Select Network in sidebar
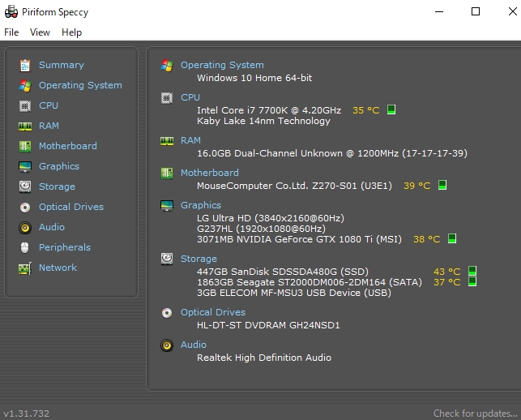The image size is (521, 420). (58, 268)
